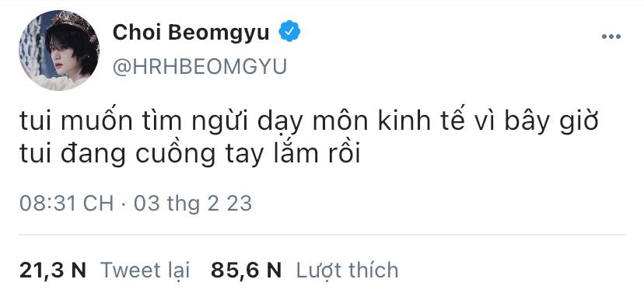Click the Tweet lại label
This screenshot has width=644, height=300.
(145, 270)
